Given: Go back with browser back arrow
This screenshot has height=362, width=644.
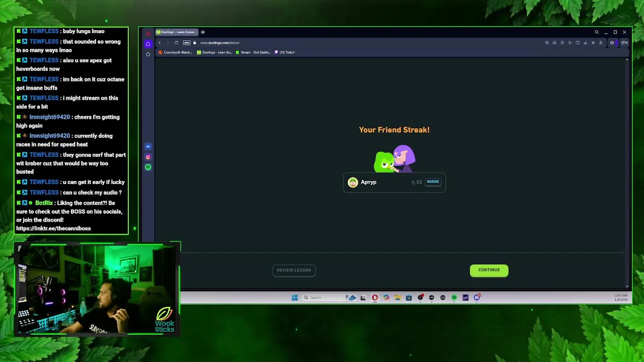Looking at the screenshot, I should coord(159,43).
